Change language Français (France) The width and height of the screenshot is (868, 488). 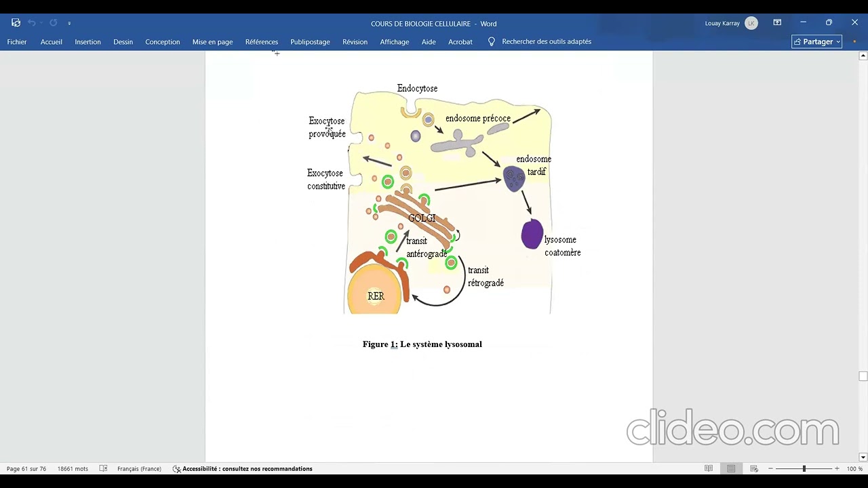(x=139, y=469)
